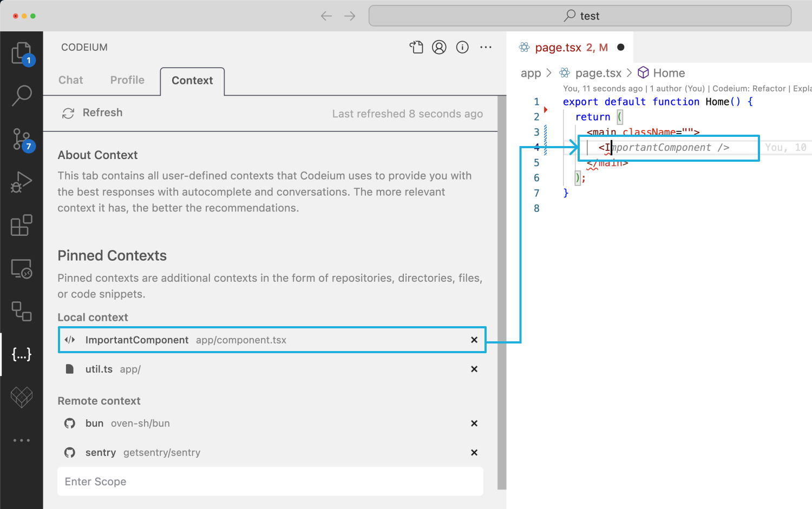The width and height of the screenshot is (812, 509).
Task: Show additional views via activity bar ellipsis
Action: pyautogui.click(x=22, y=440)
